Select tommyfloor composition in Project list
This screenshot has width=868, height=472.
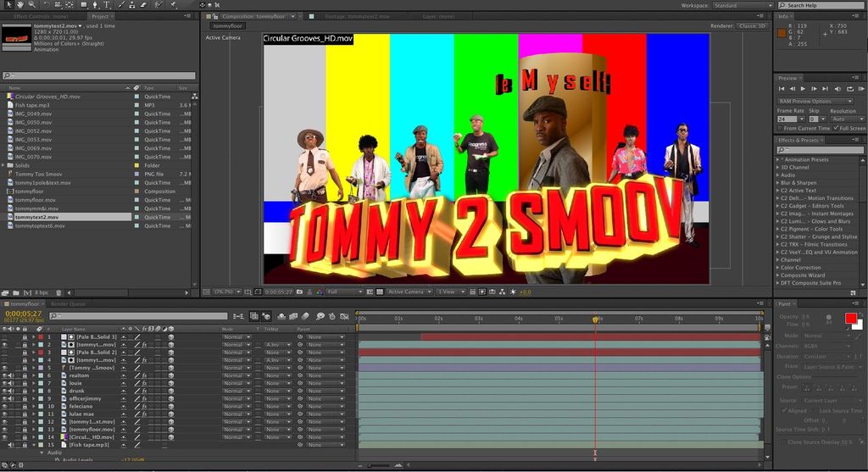[30, 192]
